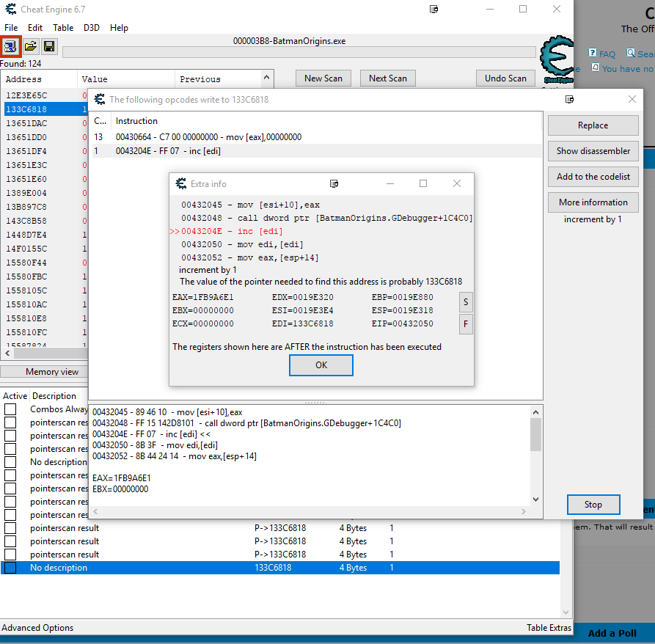The image size is (655, 644).
Task: Click the small window icon in Cheat Engine title bar
Action: coord(434,10)
